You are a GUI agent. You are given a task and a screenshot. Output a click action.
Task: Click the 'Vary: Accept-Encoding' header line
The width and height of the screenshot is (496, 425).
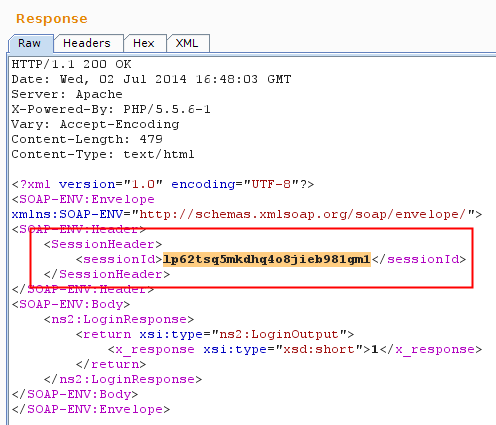point(95,124)
